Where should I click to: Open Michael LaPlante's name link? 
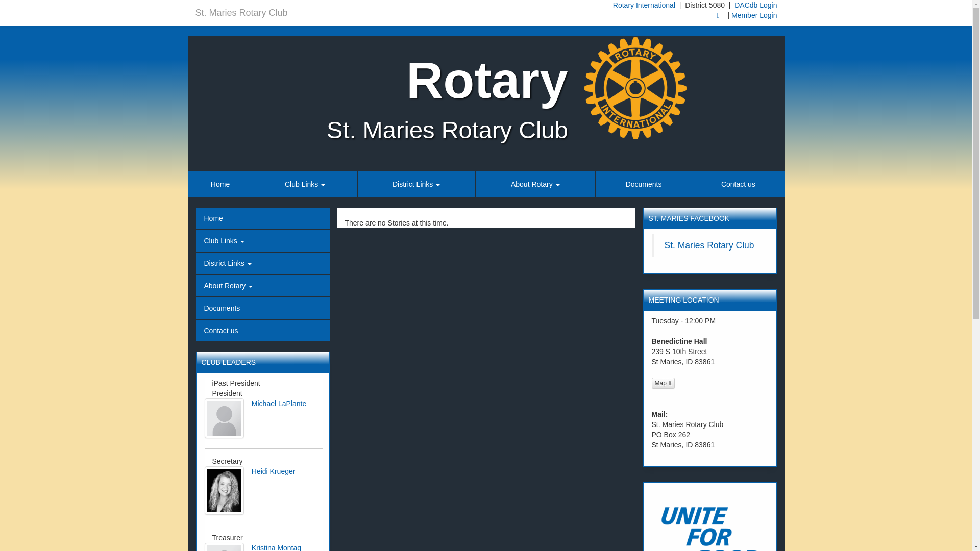pos(279,404)
